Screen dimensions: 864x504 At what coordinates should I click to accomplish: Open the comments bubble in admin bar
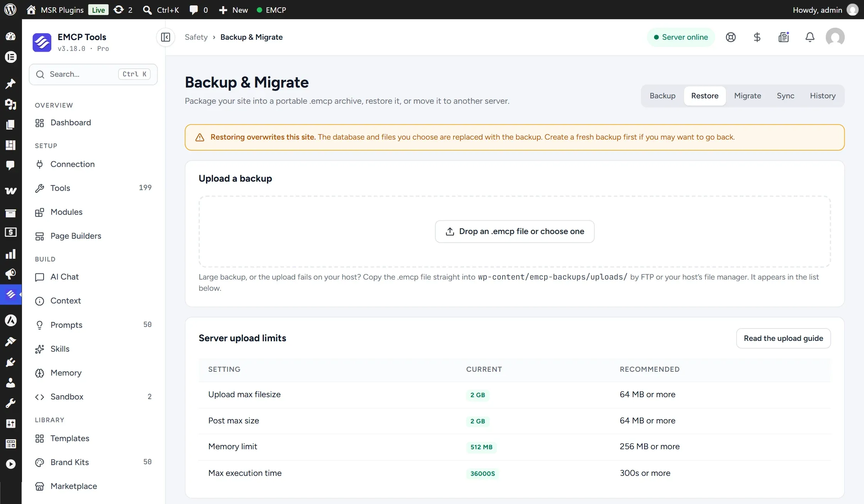pos(199,10)
